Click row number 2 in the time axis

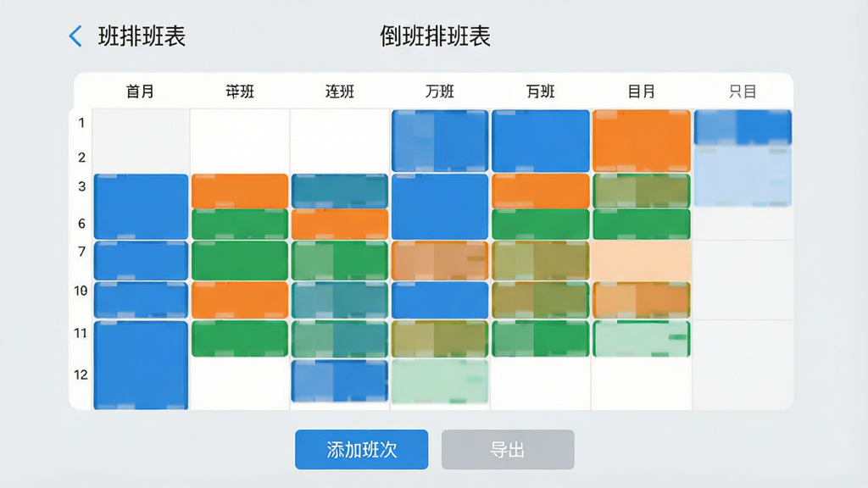tap(81, 157)
